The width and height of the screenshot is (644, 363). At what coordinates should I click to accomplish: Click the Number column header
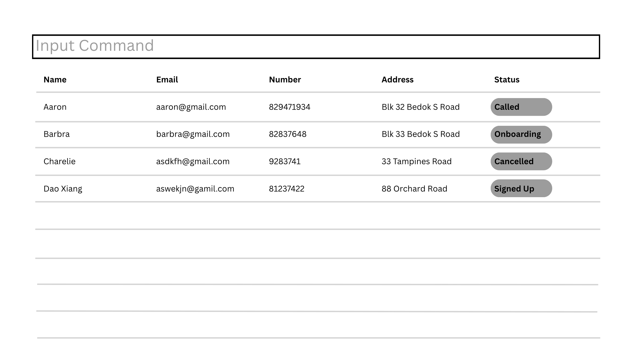[x=285, y=80]
